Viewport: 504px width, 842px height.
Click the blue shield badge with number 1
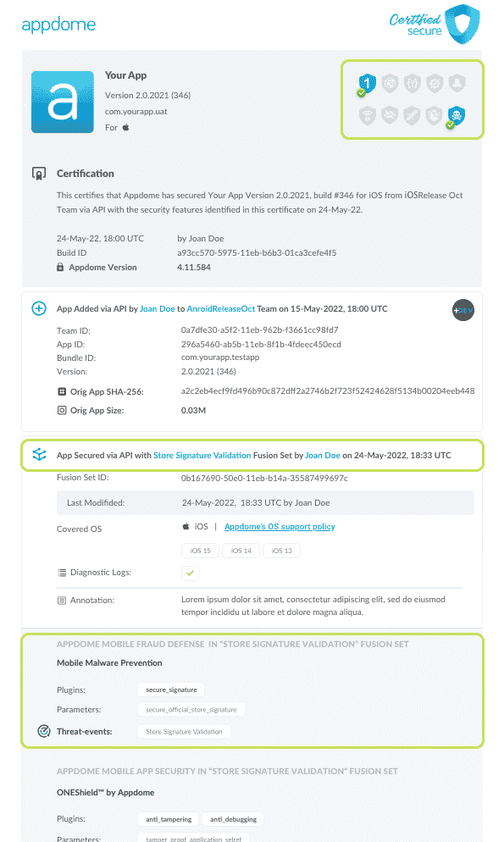coord(367,83)
